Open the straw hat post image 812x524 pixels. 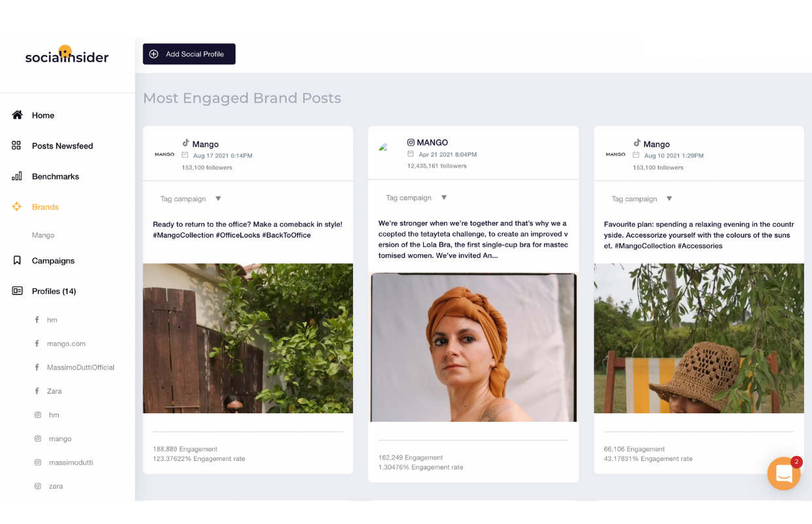pyautogui.click(x=699, y=338)
